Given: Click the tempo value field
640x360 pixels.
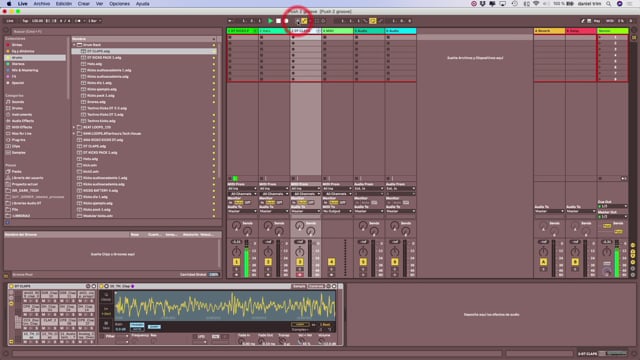Looking at the screenshot, I should click(38, 21).
